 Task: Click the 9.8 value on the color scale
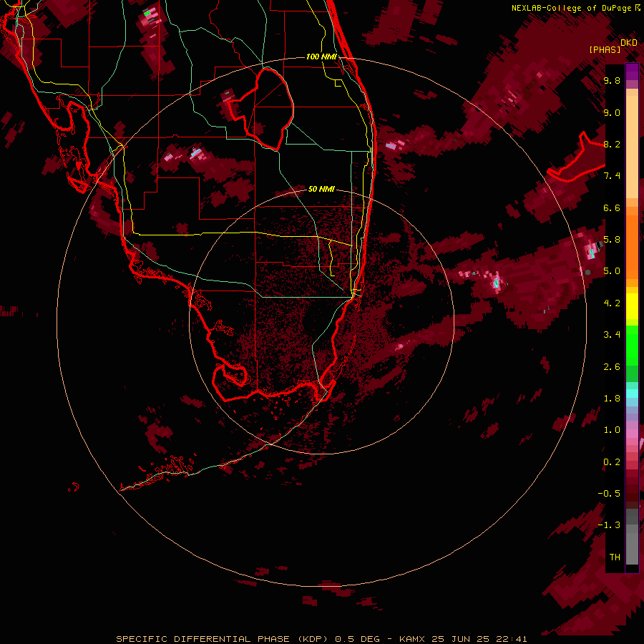(x=612, y=80)
